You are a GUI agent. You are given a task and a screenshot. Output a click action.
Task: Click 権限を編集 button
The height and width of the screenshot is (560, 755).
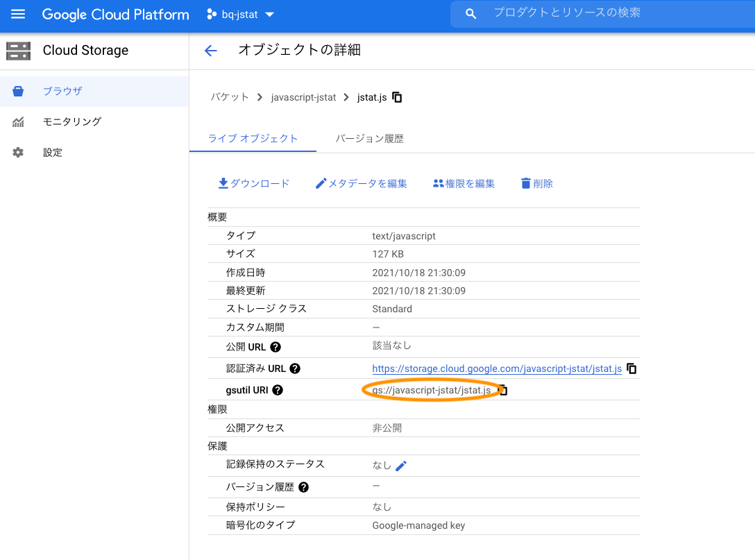pos(464,183)
